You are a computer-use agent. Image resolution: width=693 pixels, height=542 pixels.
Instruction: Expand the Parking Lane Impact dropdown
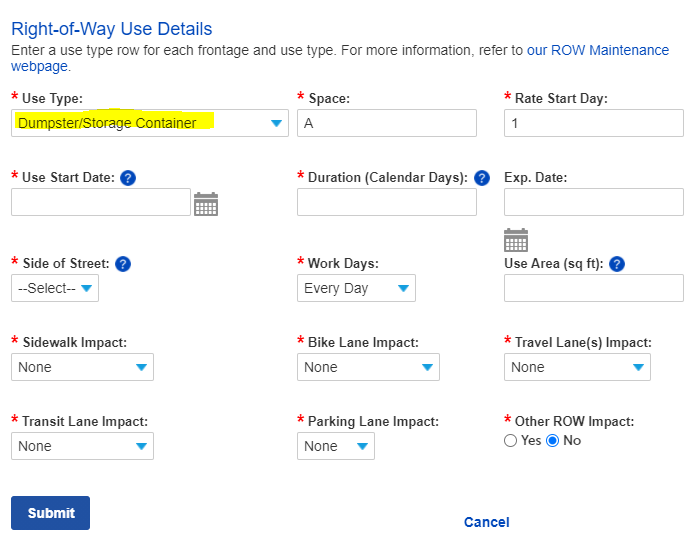(x=336, y=446)
